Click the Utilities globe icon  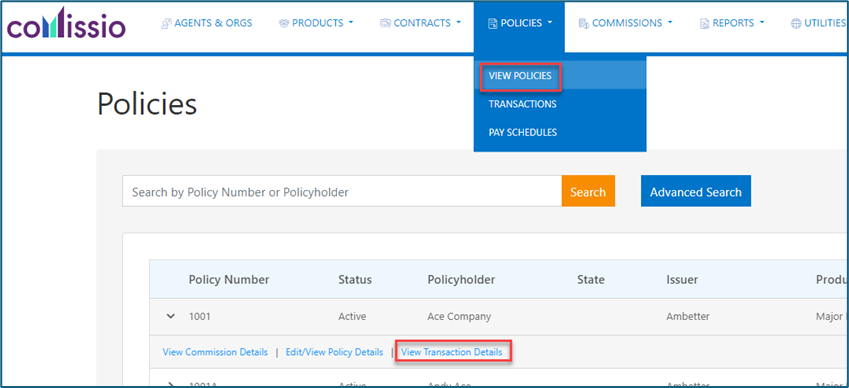click(796, 23)
